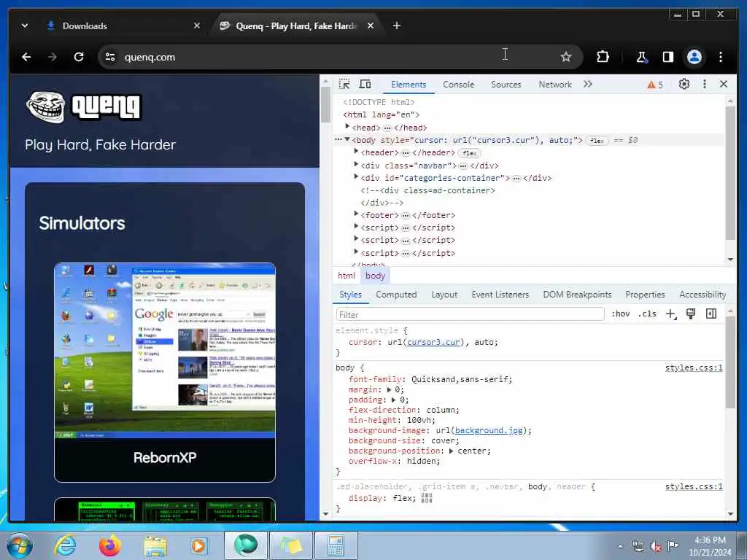The height and width of the screenshot is (560, 747).
Task: Open DevTools settings gear
Action: (x=684, y=85)
